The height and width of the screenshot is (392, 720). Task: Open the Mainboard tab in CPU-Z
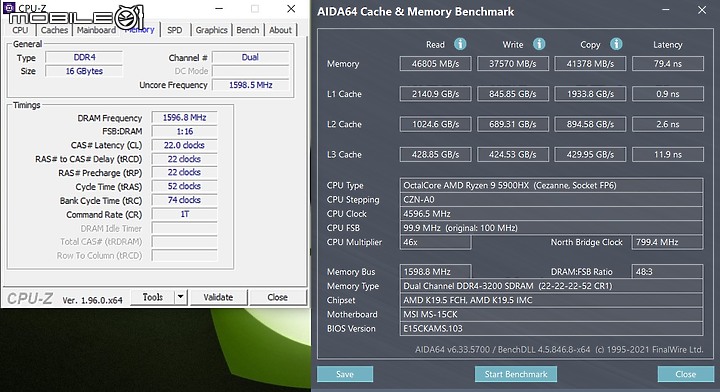coord(96,30)
